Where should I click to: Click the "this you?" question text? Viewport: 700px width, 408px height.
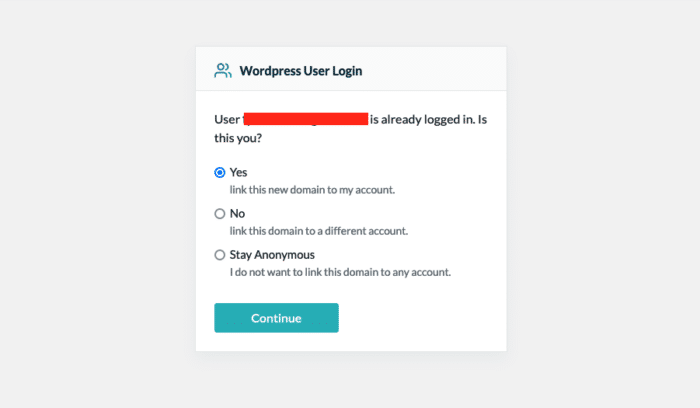246,138
